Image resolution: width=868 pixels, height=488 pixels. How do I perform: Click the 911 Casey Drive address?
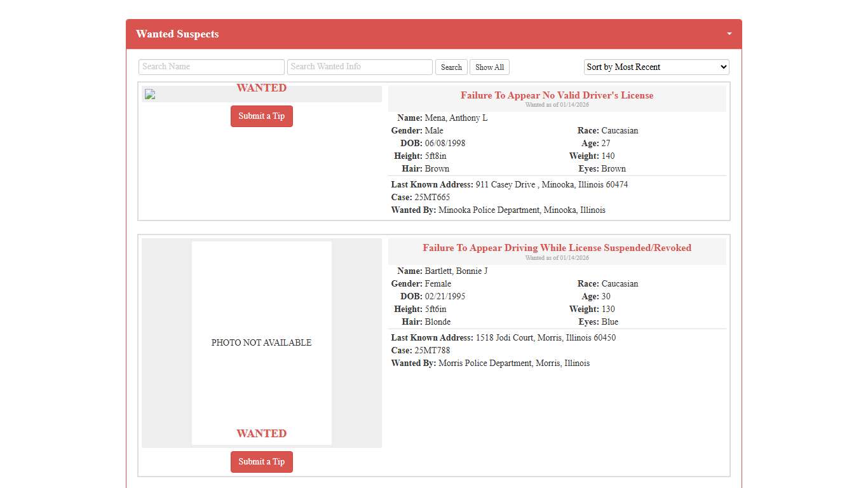pos(551,185)
